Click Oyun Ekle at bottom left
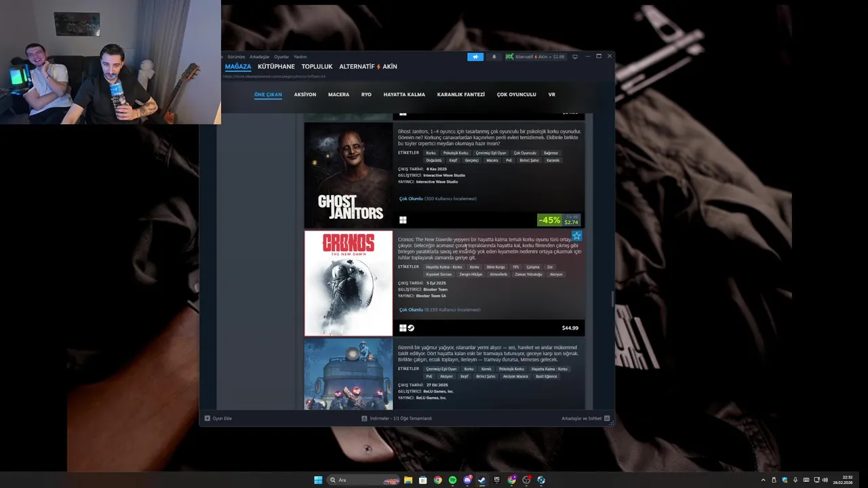The width and height of the screenshot is (868, 488). click(x=222, y=418)
